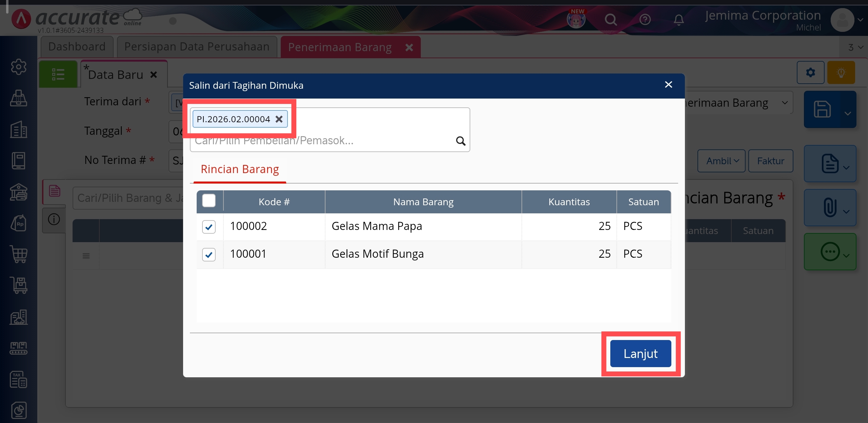Open the settings gear in the sidebar
The width and height of the screenshot is (868, 423).
click(x=18, y=67)
